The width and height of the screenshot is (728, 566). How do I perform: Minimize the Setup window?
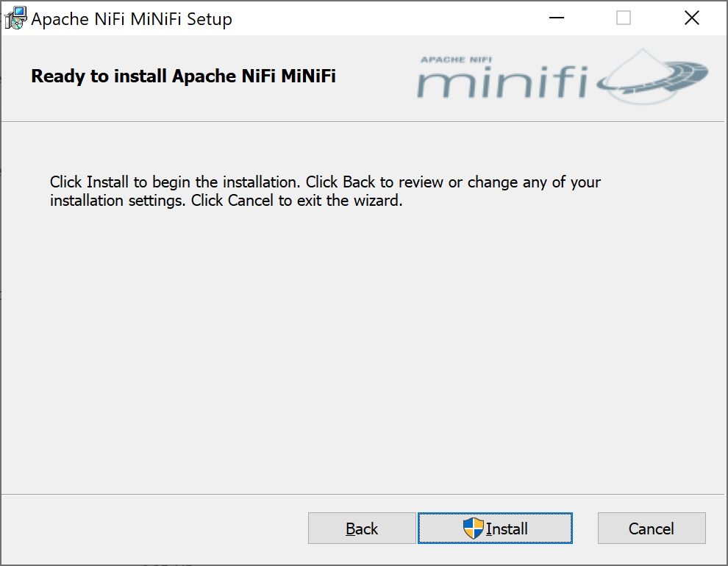[x=555, y=18]
